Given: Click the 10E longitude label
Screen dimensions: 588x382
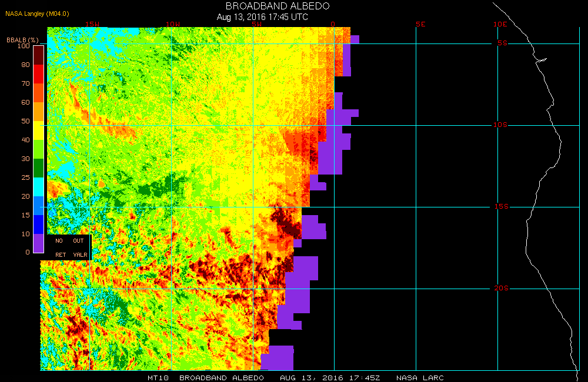Looking at the screenshot, I should (x=500, y=24).
